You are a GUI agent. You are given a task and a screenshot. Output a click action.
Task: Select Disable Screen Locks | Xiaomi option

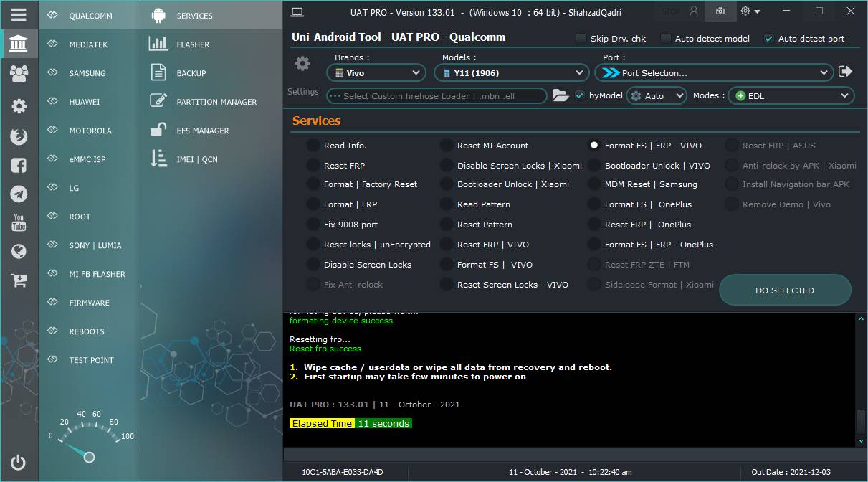447,166
